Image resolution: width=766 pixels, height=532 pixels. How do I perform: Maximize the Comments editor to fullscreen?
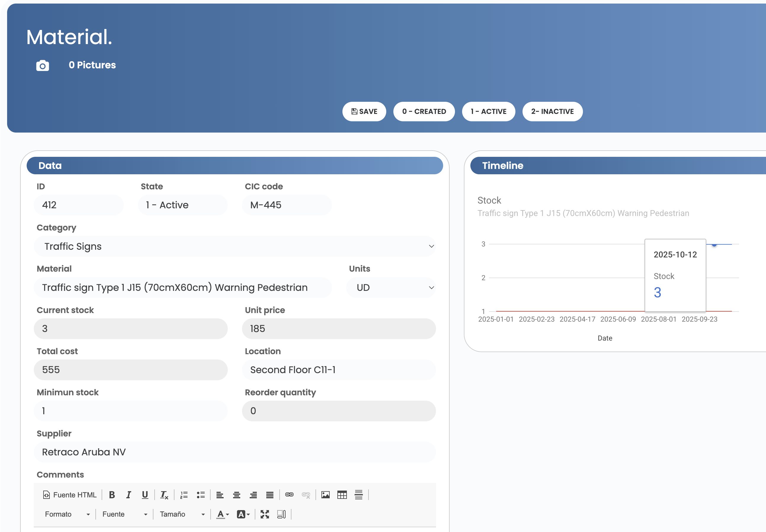tap(265, 514)
